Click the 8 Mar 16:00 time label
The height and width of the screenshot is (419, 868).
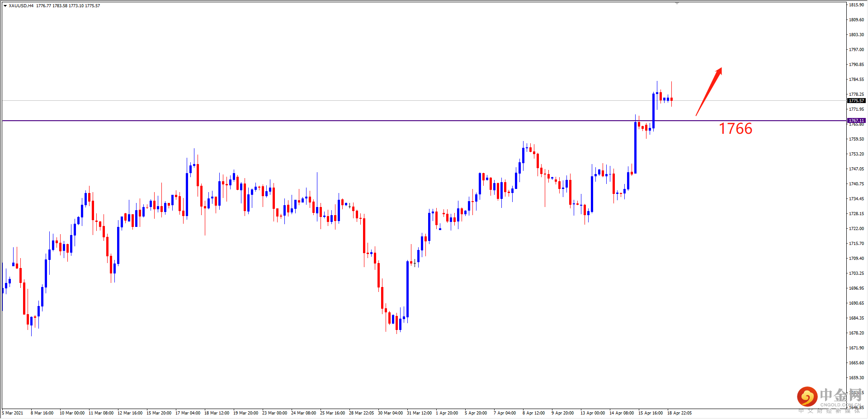(x=42, y=413)
